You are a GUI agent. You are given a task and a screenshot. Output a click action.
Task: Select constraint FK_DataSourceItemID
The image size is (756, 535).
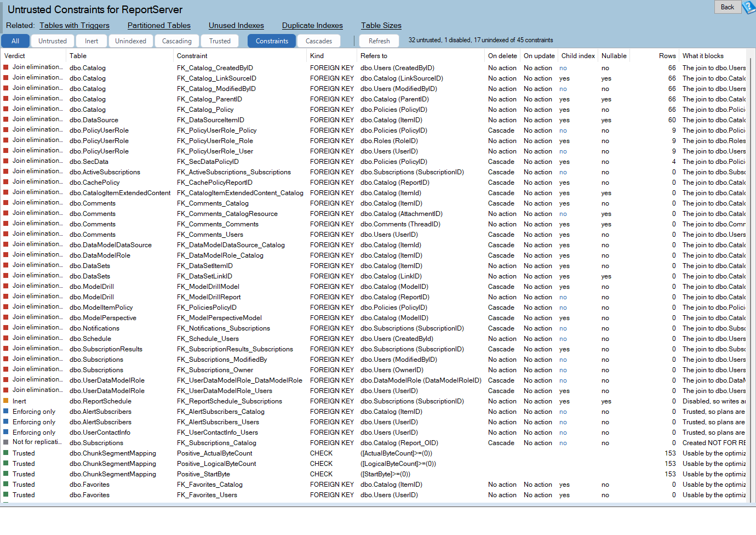coord(210,120)
